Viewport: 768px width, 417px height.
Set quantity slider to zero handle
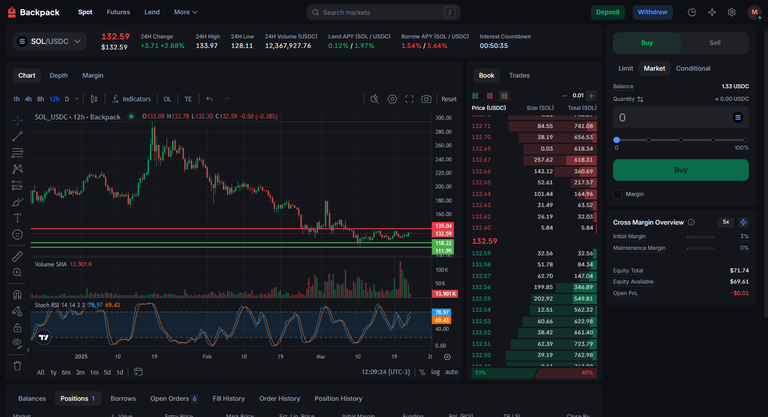pos(617,140)
